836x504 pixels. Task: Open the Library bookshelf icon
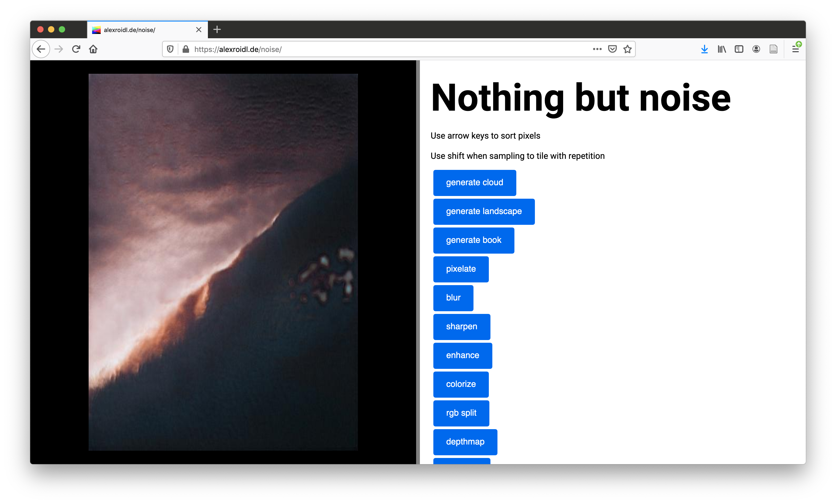click(722, 49)
